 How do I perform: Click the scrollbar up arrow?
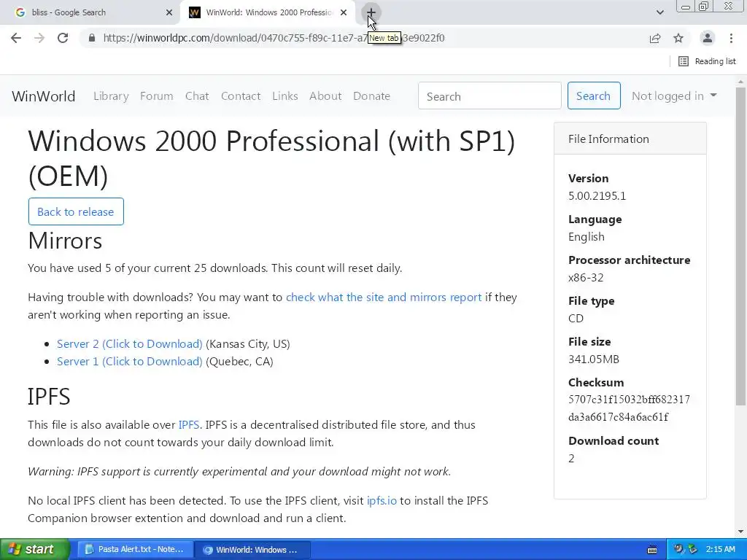click(x=741, y=82)
